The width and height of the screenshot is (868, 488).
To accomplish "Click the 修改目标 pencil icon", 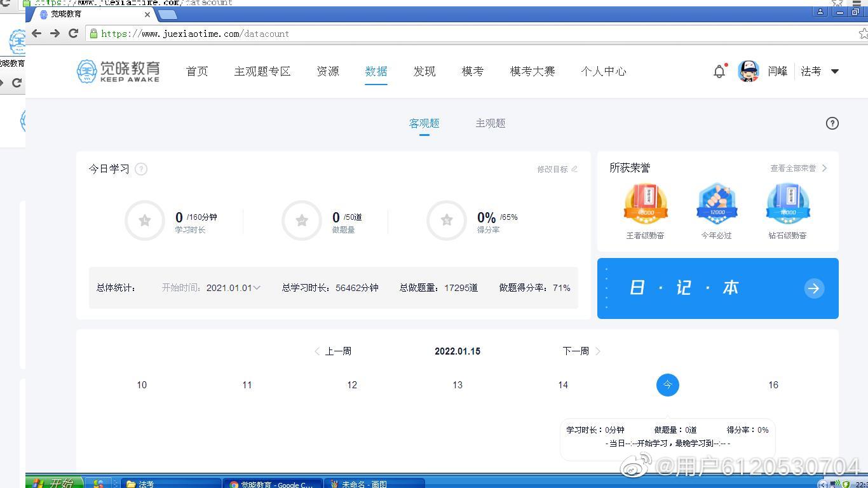I will [x=574, y=169].
